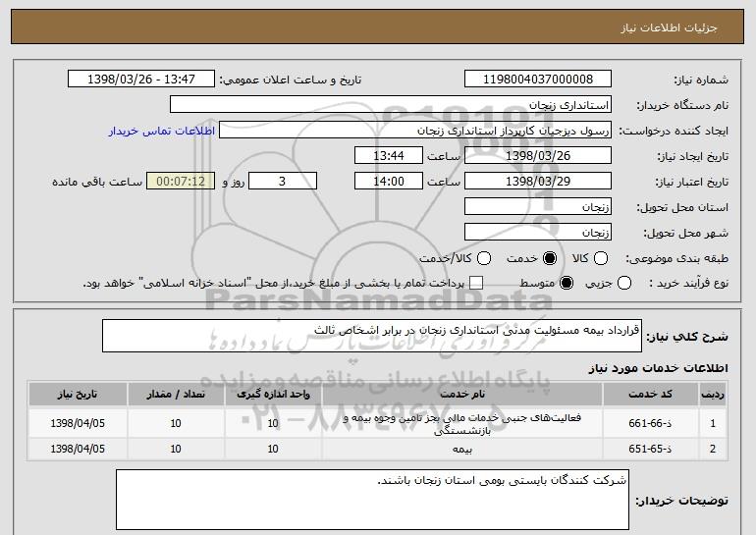The image size is (756, 535).
Task: Click the واحد اندازه گیری column header
Action: click(x=273, y=395)
